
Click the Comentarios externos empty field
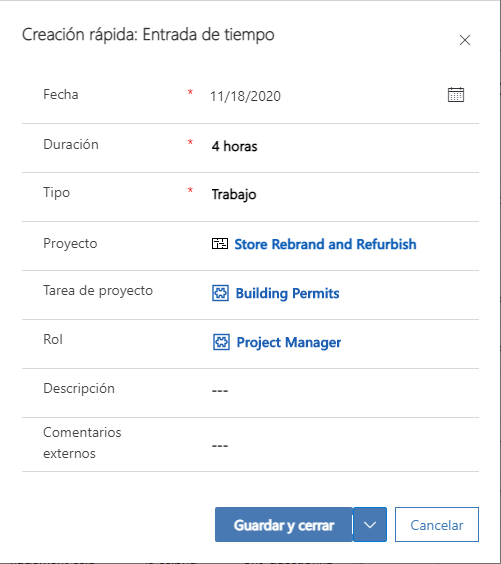343,445
